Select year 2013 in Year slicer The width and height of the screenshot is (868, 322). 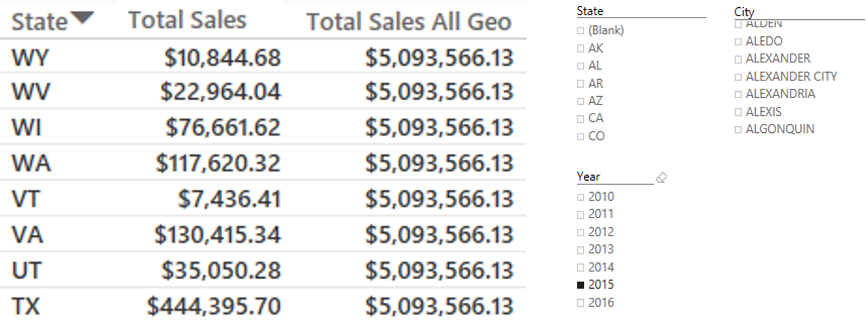581,250
